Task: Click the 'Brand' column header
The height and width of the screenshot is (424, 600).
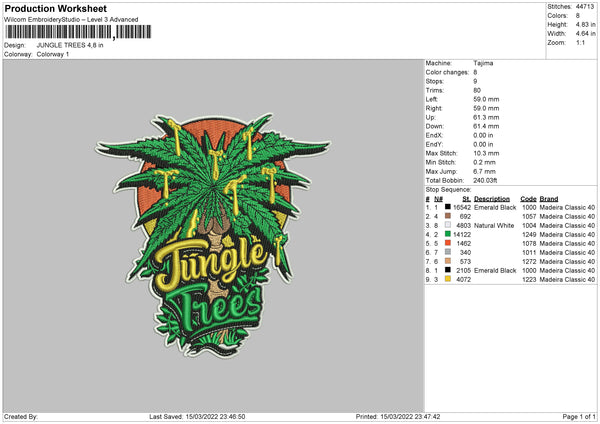Action: 549,199
